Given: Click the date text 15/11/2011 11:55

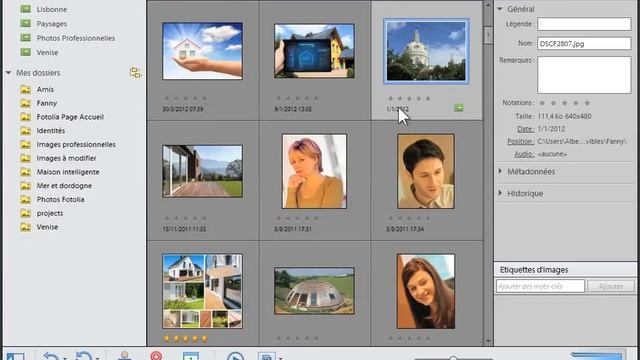Looking at the screenshot, I should (184, 229).
